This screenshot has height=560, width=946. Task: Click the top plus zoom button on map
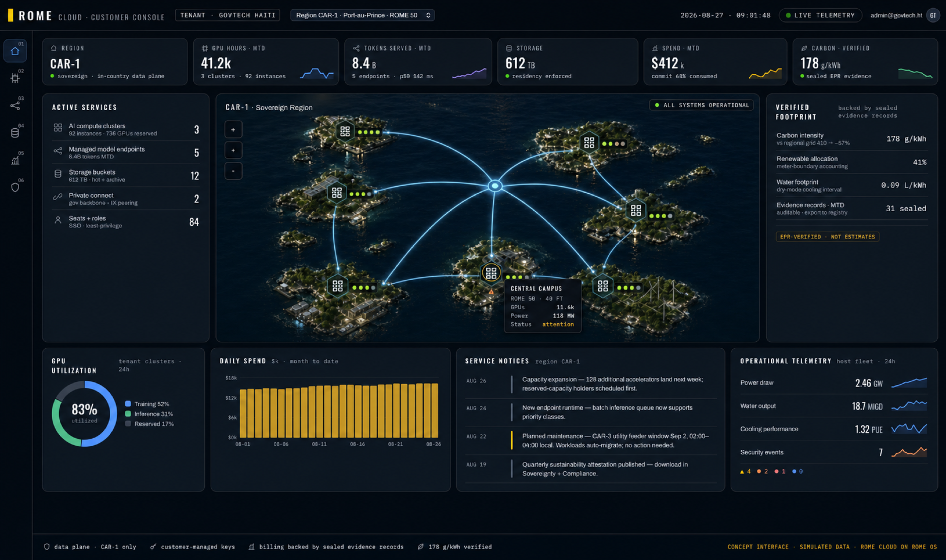pos(233,130)
